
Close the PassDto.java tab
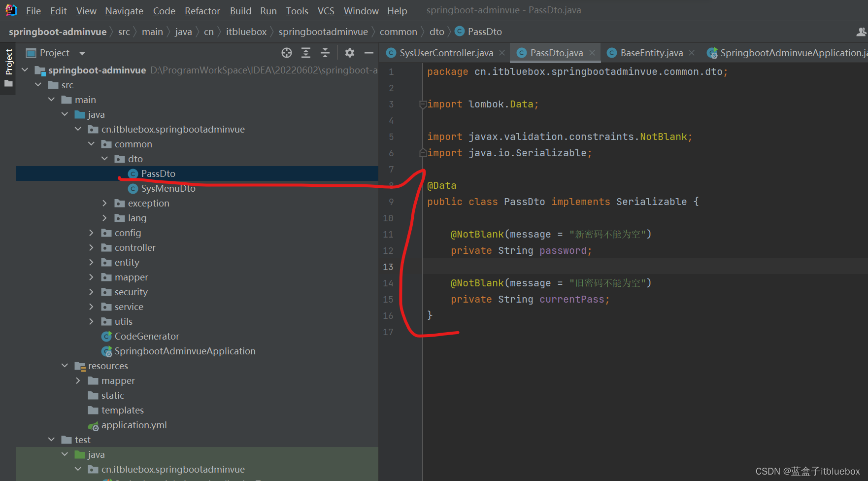pyautogui.click(x=592, y=53)
